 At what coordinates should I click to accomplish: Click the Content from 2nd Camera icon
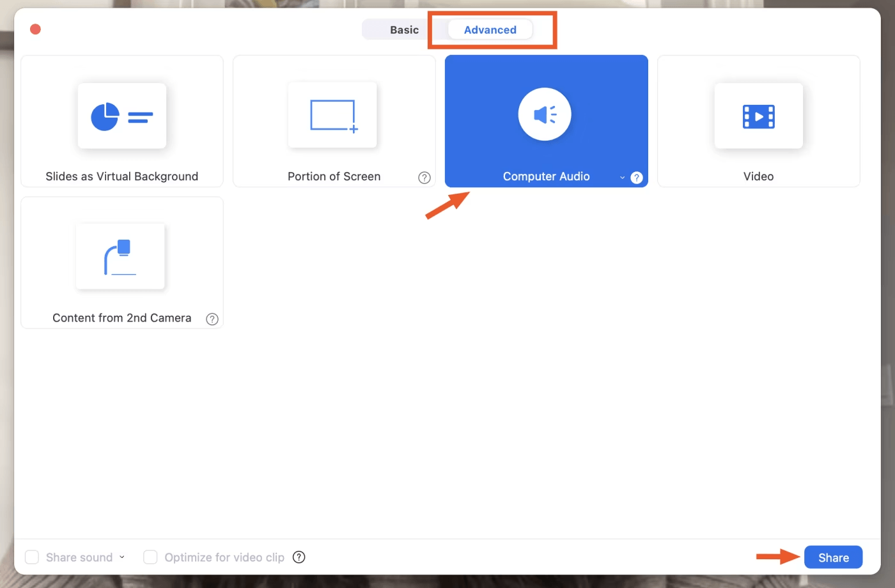[120, 256]
